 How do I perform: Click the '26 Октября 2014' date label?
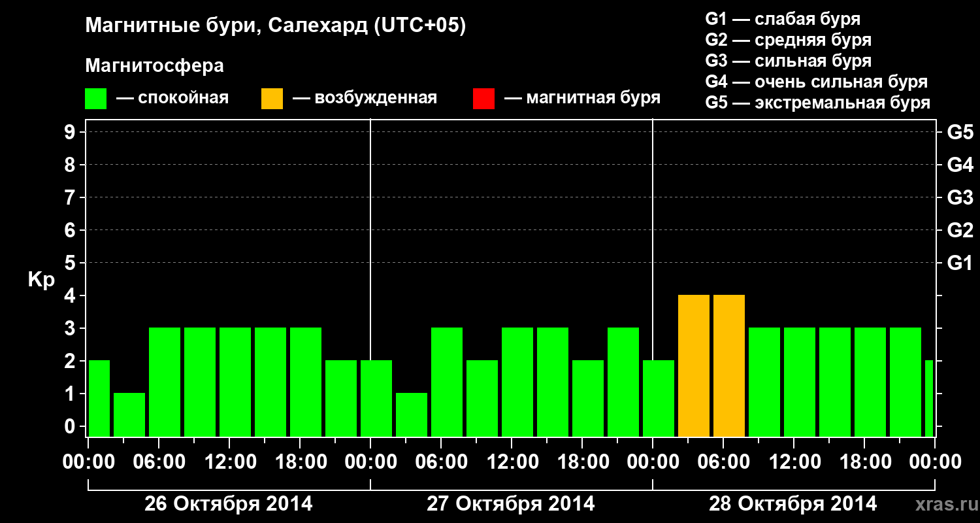coord(229,504)
